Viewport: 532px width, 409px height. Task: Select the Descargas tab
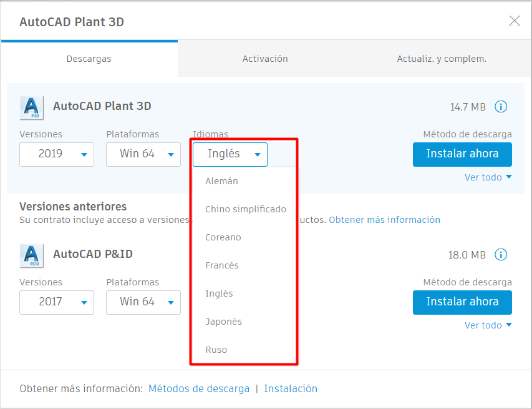[89, 58]
